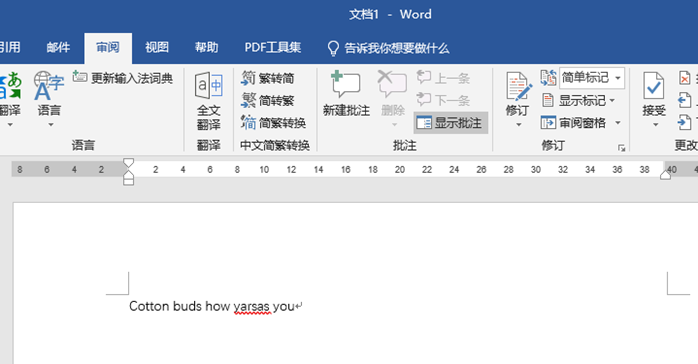Expand the 语言 dropdown arrow
The width and height of the screenshot is (698, 364).
[x=51, y=125]
